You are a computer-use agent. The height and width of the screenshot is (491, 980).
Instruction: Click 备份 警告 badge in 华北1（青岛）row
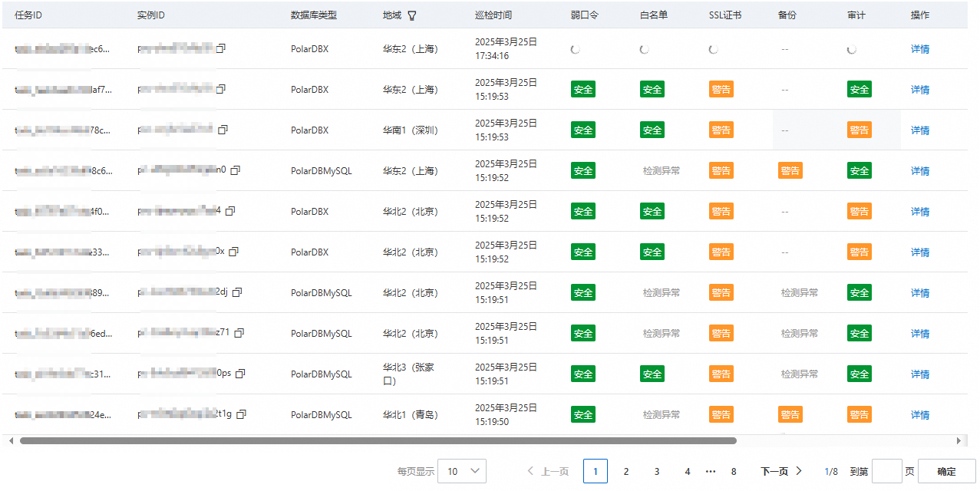790,414
